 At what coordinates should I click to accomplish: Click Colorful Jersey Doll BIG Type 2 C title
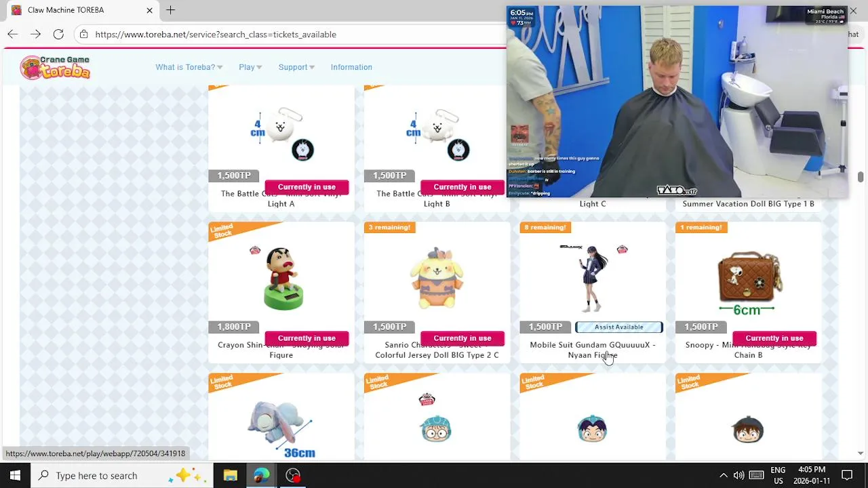(x=437, y=350)
